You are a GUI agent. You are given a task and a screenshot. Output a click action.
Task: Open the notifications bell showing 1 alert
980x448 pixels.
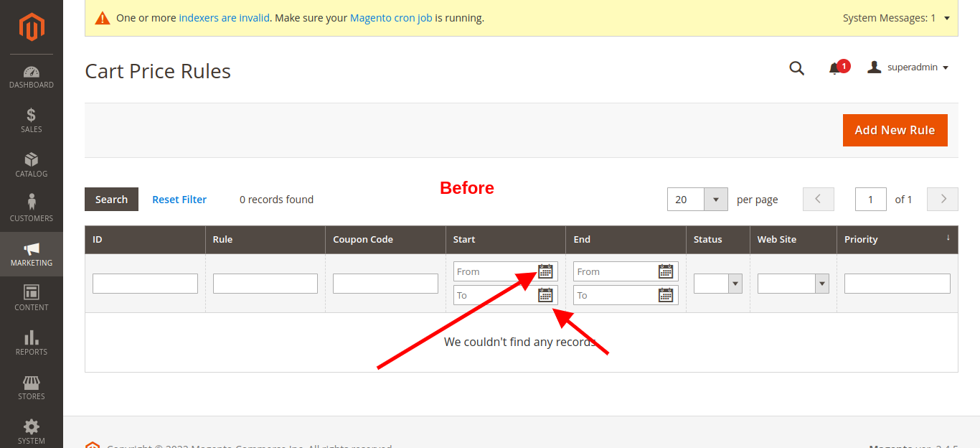tap(834, 69)
